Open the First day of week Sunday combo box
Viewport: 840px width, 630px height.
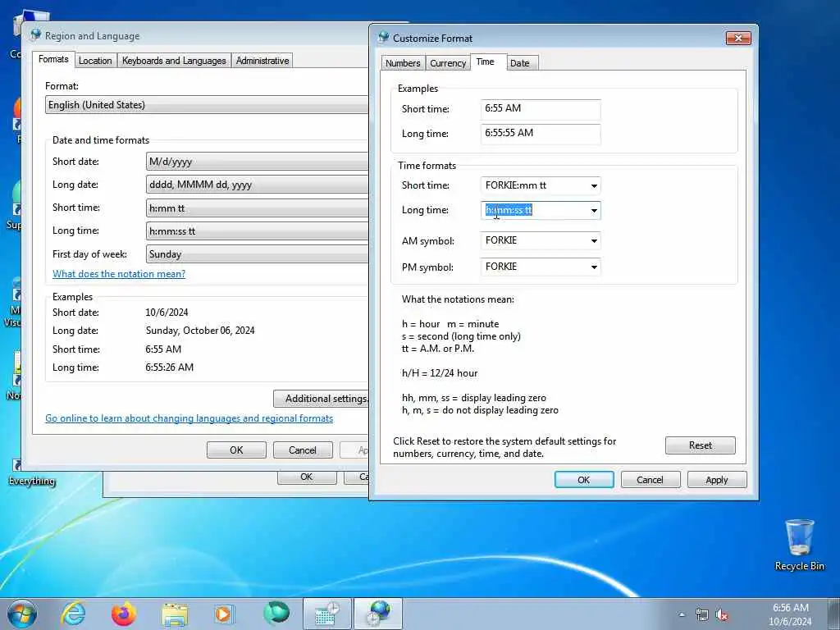pyautogui.click(x=257, y=254)
